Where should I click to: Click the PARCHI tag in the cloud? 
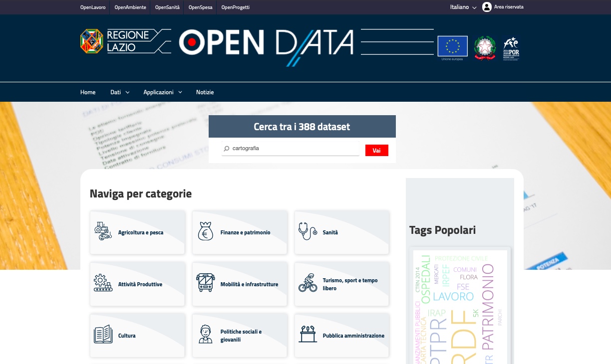coord(500,318)
